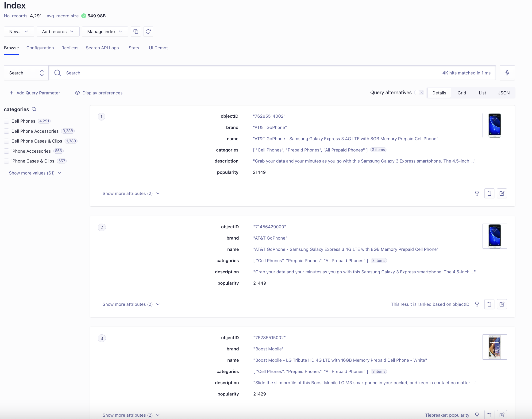The width and height of the screenshot is (532, 419).
Task: Activate voice search microphone
Action: pyautogui.click(x=507, y=73)
